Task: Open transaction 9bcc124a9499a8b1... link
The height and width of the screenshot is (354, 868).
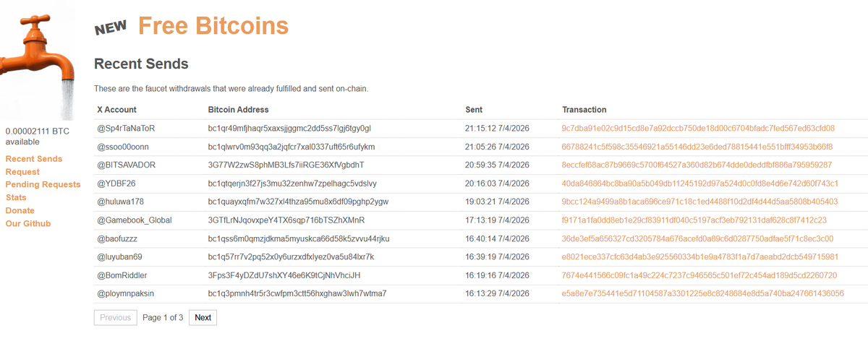Action: coord(699,202)
